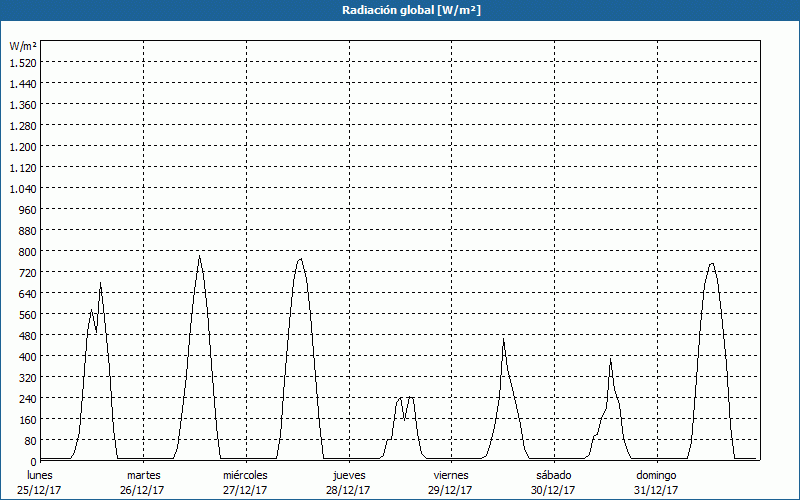
Task: Select the 1.520 y-axis value label
Action: tap(22, 62)
